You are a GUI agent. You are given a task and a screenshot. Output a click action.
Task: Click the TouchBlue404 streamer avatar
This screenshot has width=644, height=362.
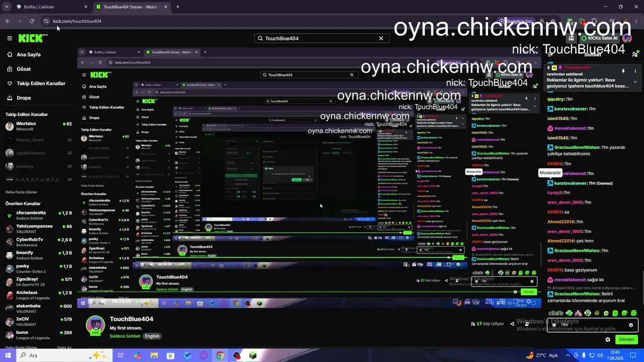pos(95,325)
